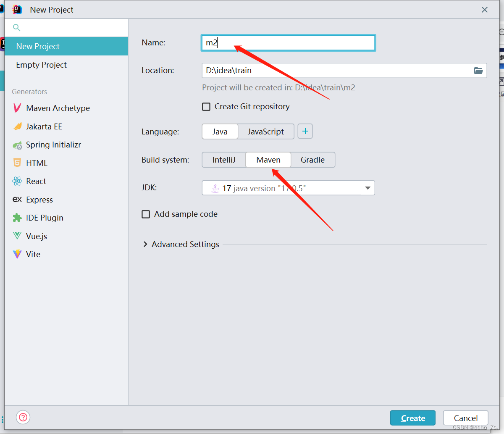Click the Maven Archetype icon

17,108
